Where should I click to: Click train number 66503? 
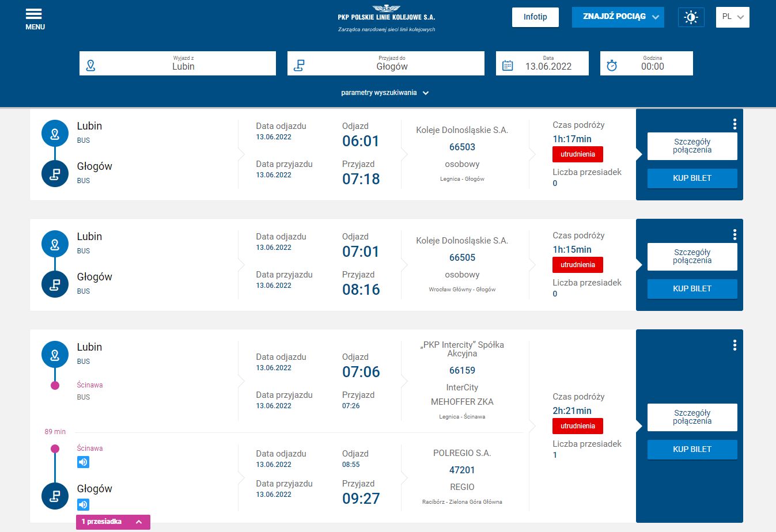tap(462, 147)
